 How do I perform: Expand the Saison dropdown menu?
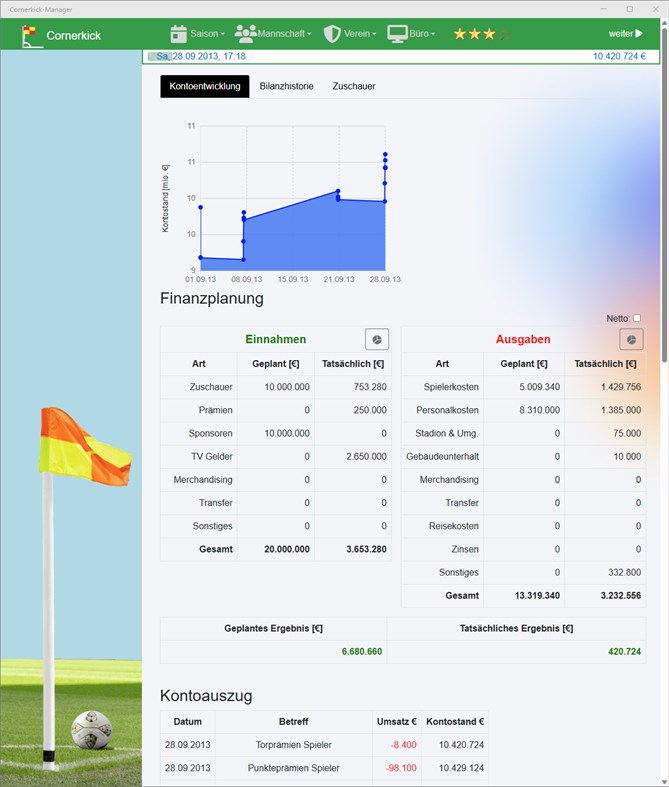coord(207,34)
